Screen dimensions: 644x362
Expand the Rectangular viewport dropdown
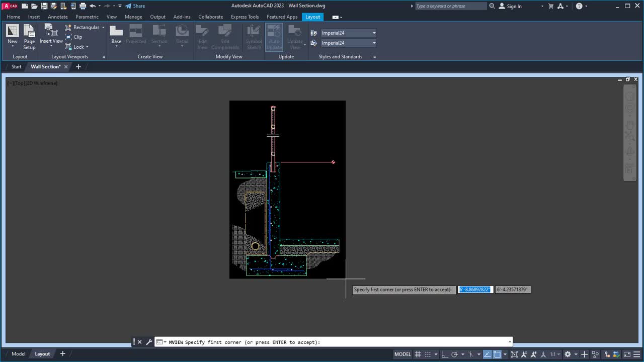pyautogui.click(x=103, y=27)
